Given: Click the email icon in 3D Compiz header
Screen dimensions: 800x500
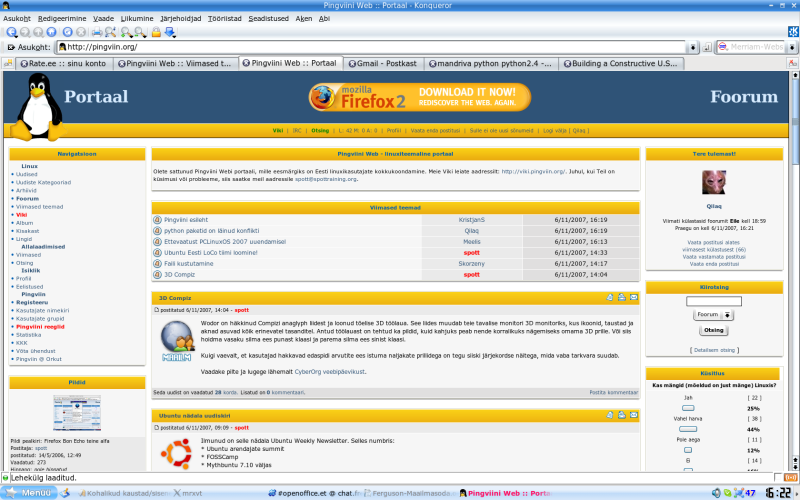Looking at the screenshot, I should 634,297.
